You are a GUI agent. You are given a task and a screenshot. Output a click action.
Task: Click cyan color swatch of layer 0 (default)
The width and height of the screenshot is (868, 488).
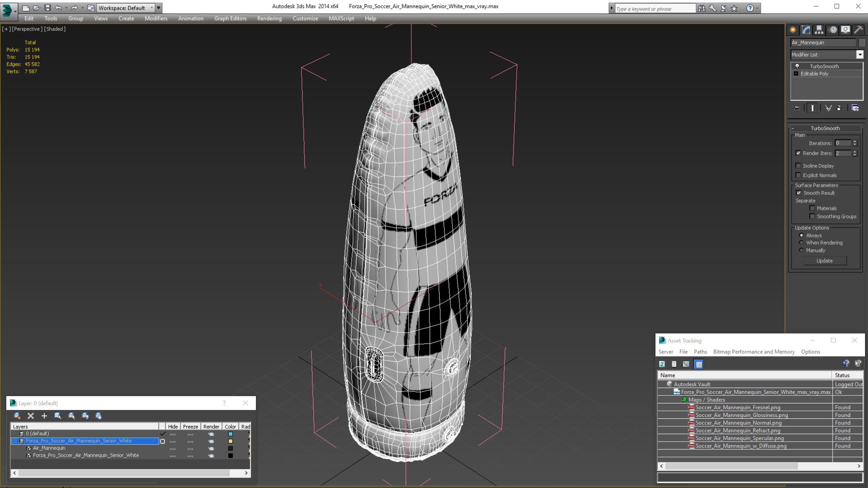tap(231, 434)
